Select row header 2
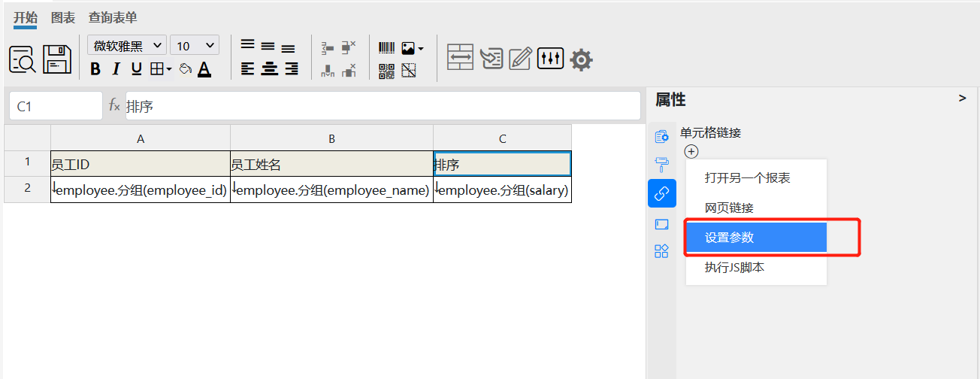980x379 pixels. (x=27, y=189)
